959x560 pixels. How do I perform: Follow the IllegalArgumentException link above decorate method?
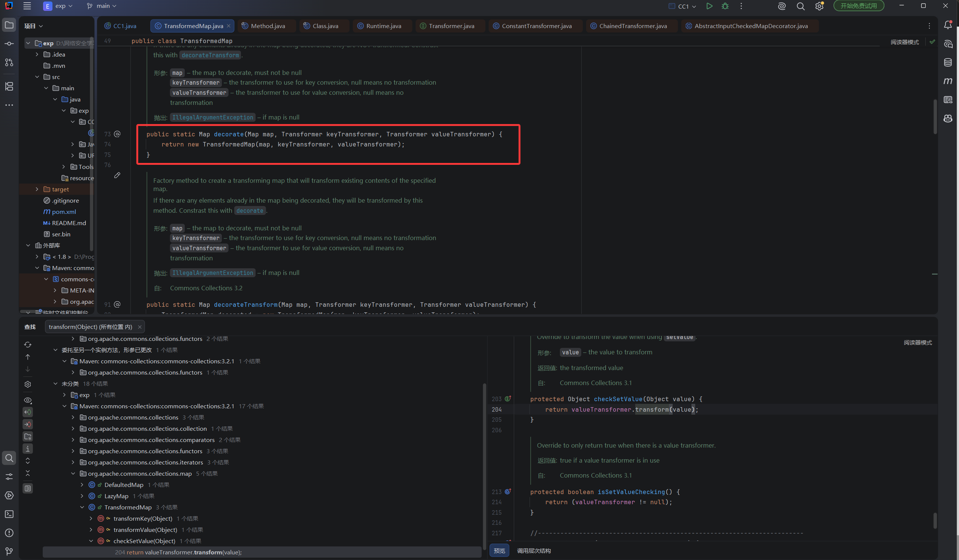click(x=212, y=118)
